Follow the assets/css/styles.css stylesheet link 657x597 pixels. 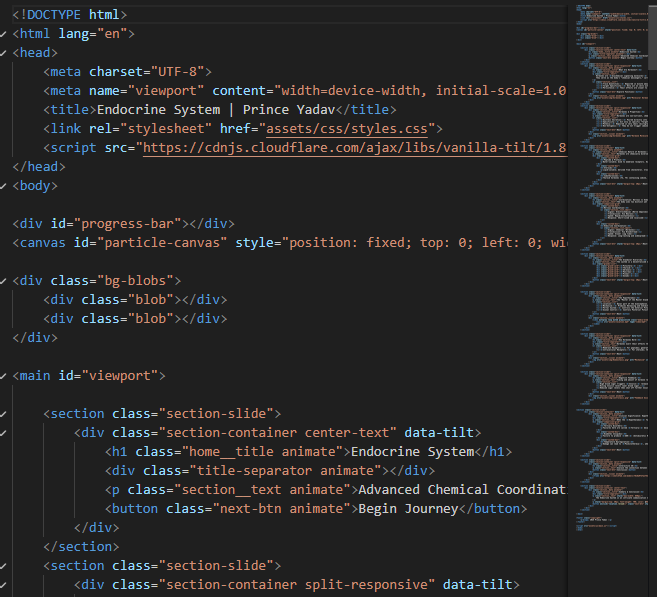349,129
